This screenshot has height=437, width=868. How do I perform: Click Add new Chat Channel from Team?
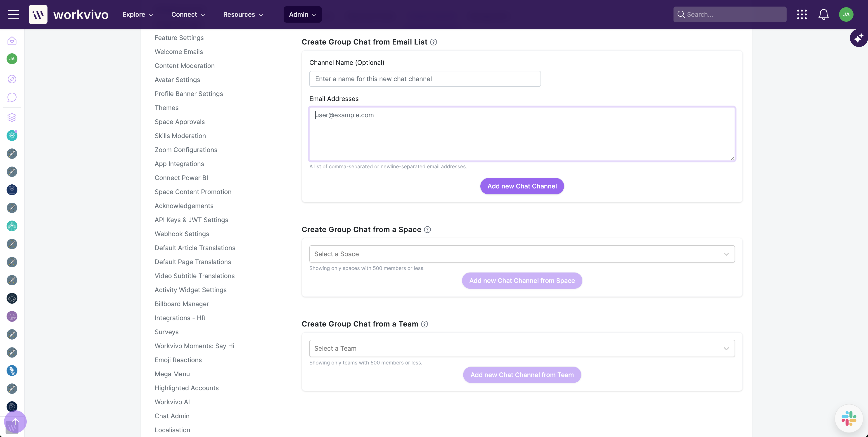point(522,375)
